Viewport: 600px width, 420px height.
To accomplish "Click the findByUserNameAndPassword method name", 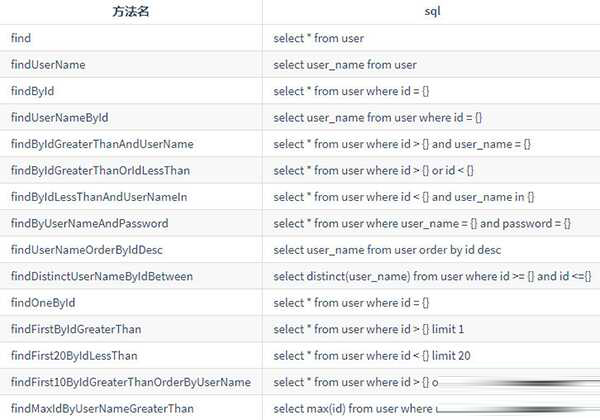I will (89, 223).
